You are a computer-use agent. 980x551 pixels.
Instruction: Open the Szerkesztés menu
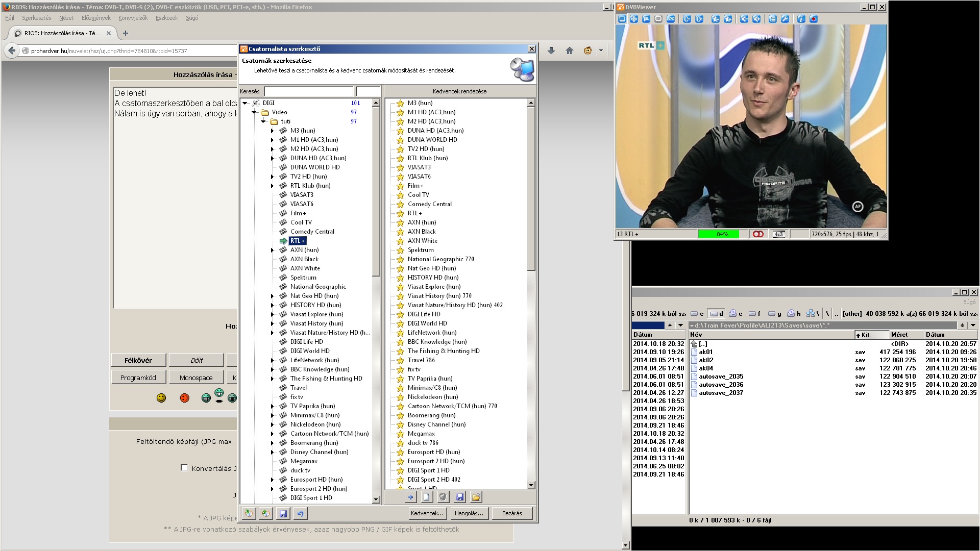click(37, 18)
